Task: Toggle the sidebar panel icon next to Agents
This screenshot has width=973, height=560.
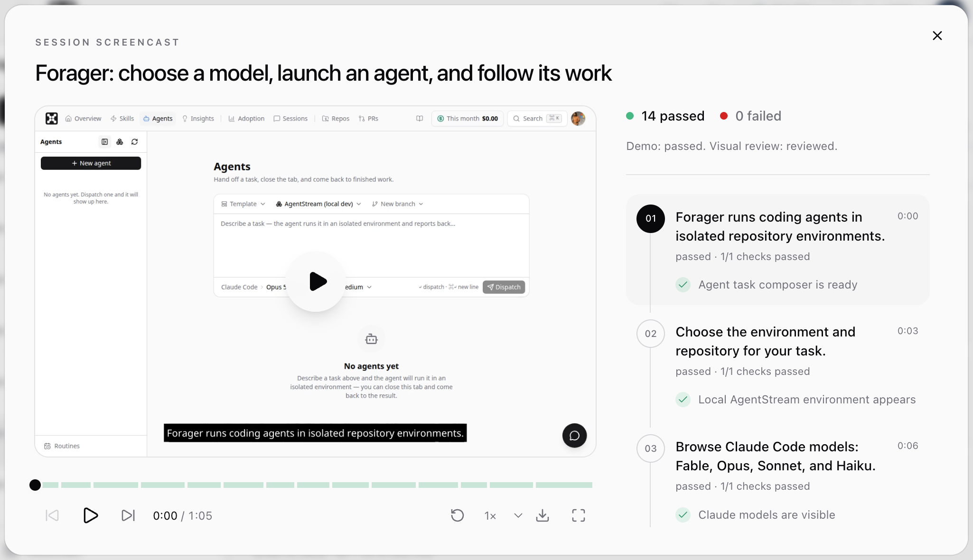Action: (105, 142)
